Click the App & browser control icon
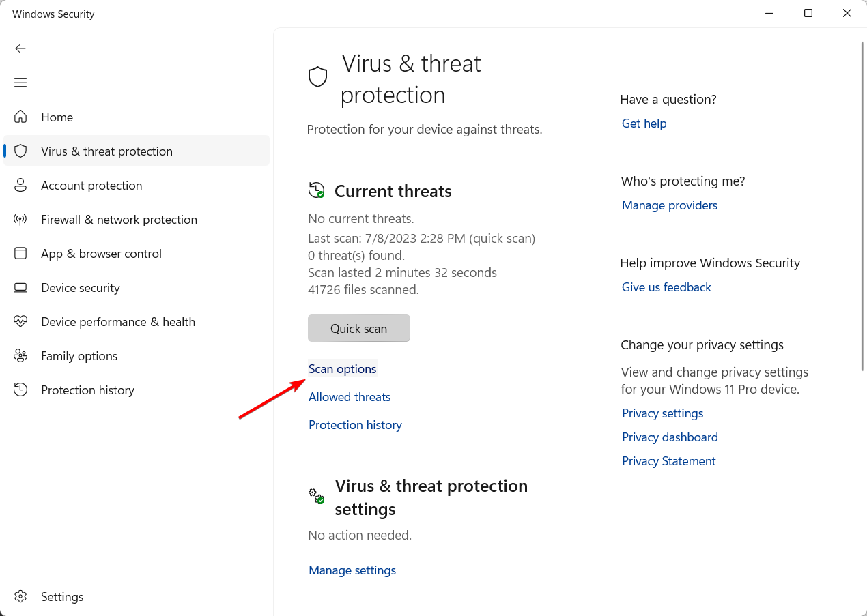Screen dimensions: 867x616 (x=20, y=253)
